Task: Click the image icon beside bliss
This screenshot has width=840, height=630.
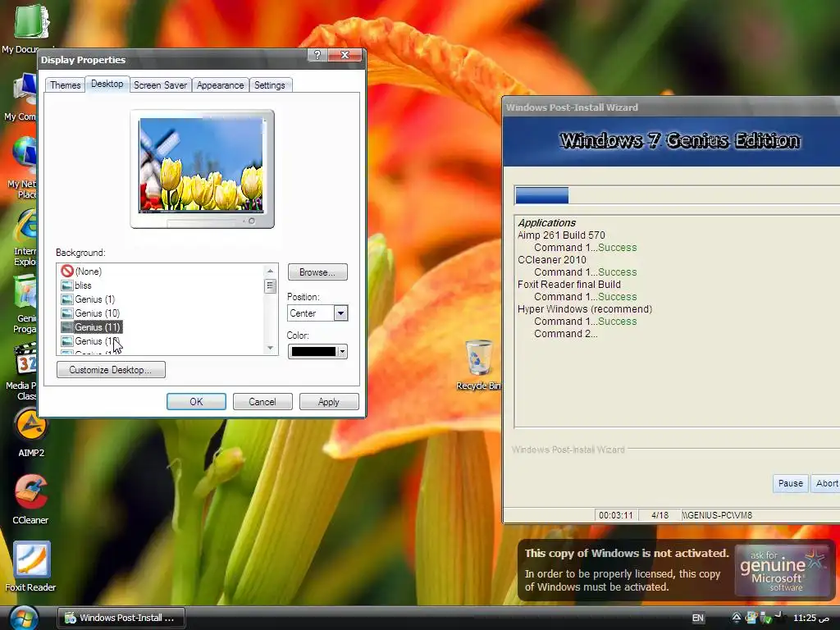Action: (67, 285)
